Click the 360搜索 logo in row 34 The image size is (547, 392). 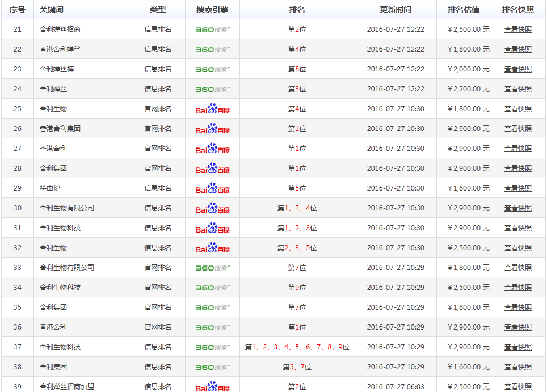coord(212,288)
